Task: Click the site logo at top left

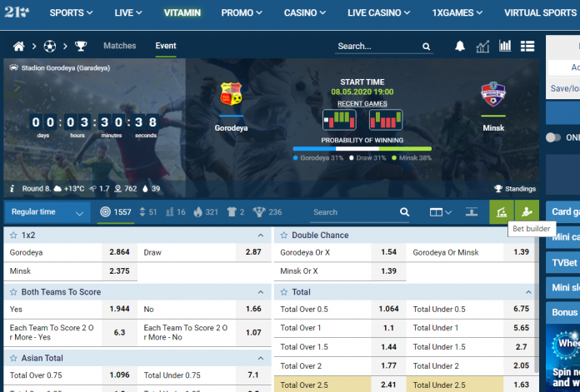Action: point(17,12)
